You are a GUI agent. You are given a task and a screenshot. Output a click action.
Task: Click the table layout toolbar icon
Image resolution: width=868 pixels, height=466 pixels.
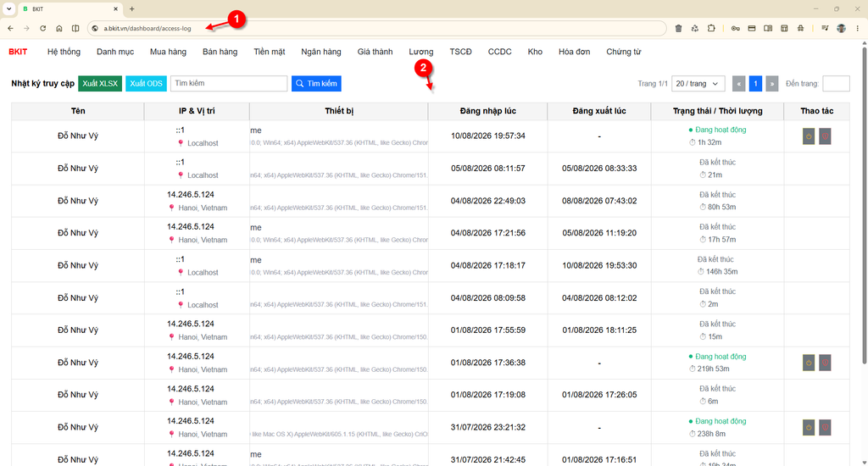784,28
